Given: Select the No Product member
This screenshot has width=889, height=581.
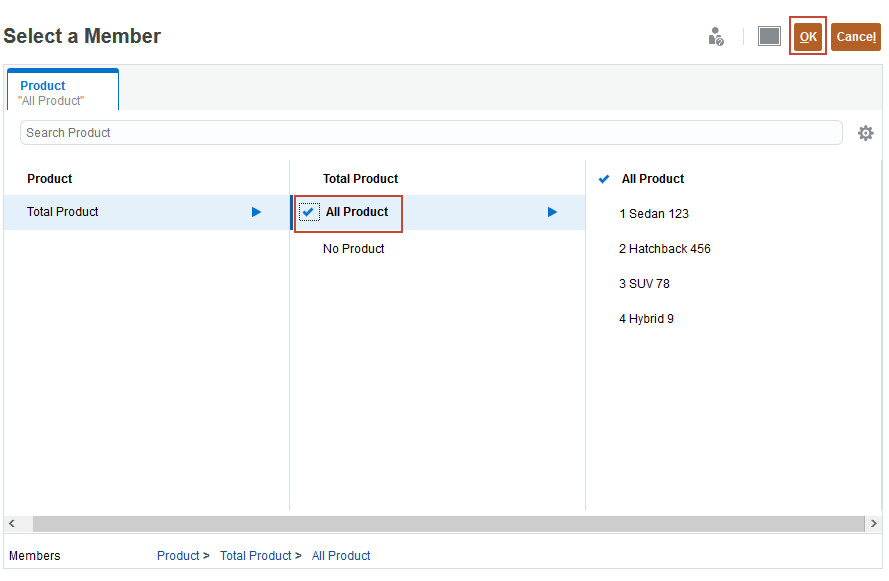Looking at the screenshot, I should [353, 249].
